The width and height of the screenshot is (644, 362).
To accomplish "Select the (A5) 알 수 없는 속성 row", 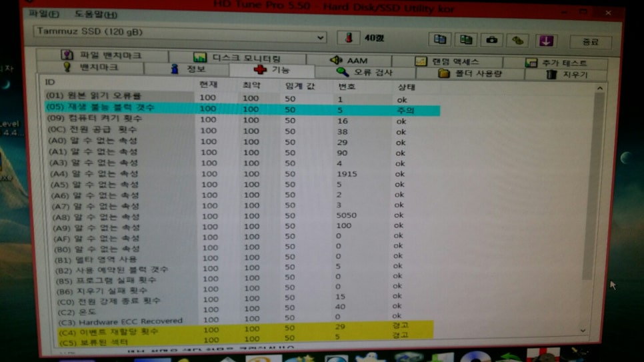I will [x=242, y=185].
